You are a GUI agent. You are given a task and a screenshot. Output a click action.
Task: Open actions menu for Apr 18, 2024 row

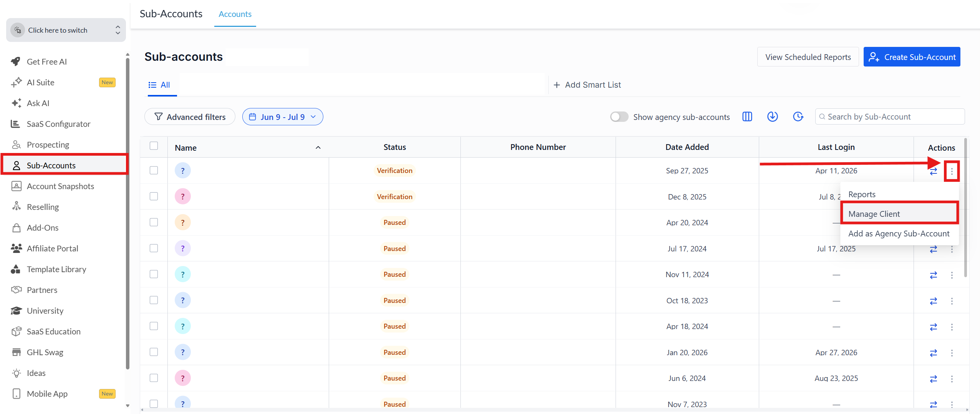click(x=952, y=327)
